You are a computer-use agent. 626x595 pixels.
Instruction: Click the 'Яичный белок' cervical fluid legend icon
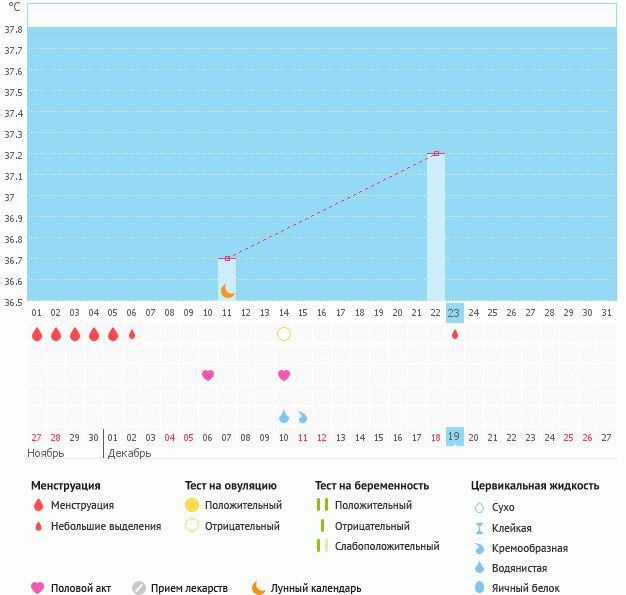click(x=482, y=588)
